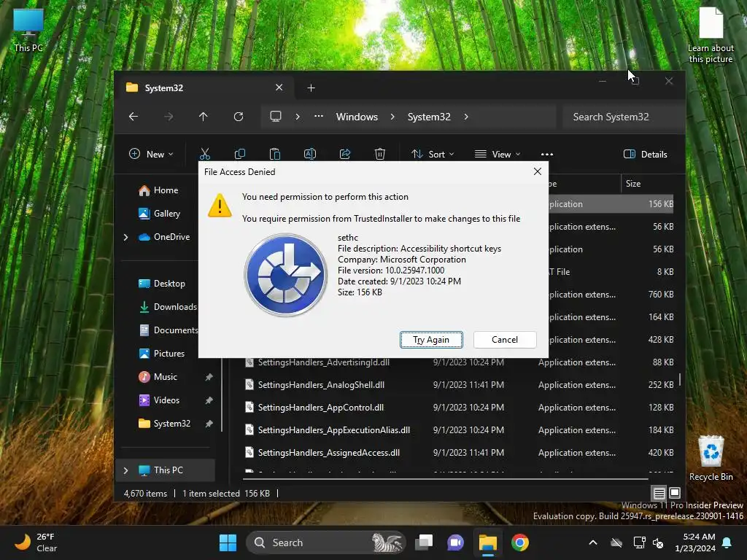Select SettingsHandlers_AdvertisingId.dll file
Viewport: 747px width, 560px height.
click(x=323, y=362)
